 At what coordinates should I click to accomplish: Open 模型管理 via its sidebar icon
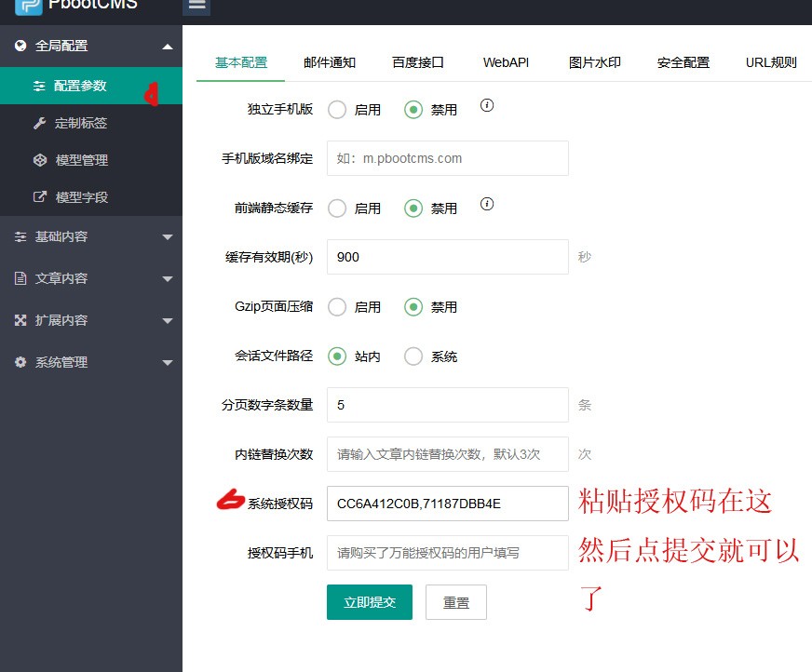click(40, 160)
